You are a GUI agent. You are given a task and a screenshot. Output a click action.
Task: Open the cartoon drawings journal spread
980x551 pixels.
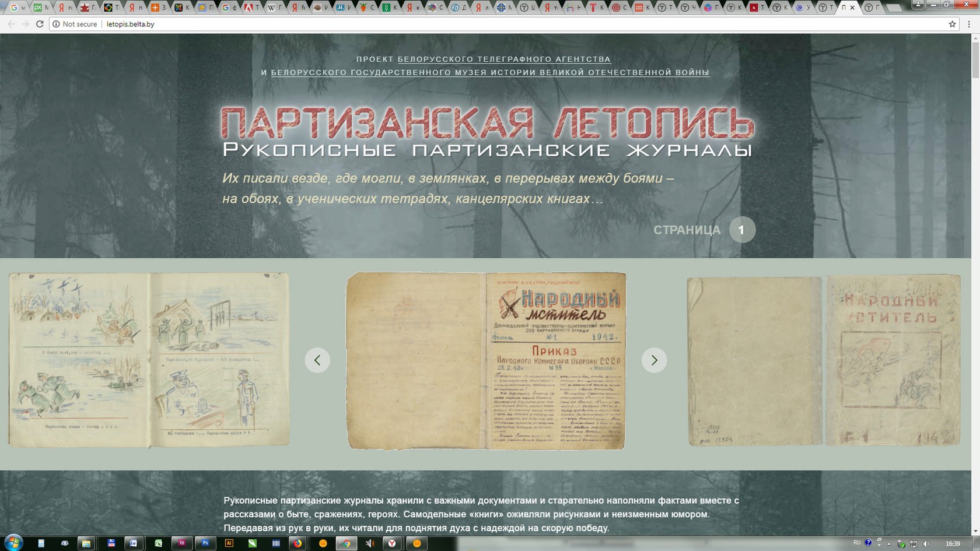pos(149,360)
